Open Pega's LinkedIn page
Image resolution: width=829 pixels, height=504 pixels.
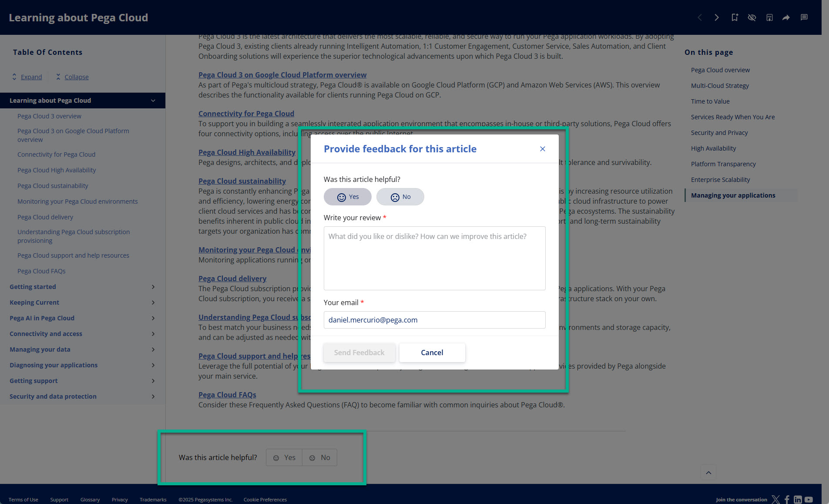pyautogui.click(x=798, y=499)
